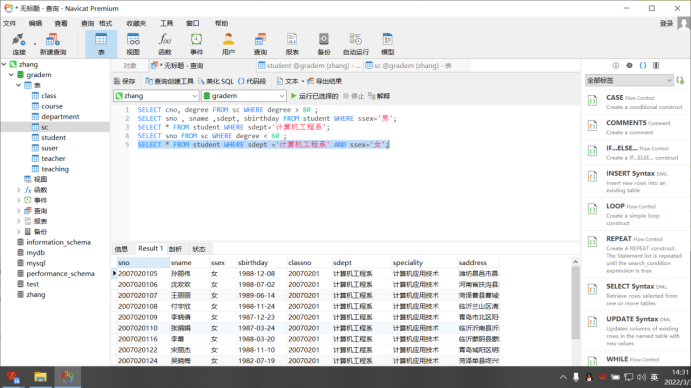Expand the functions tree node
The width and height of the screenshot is (691, 388).
[x=19, y=190]
